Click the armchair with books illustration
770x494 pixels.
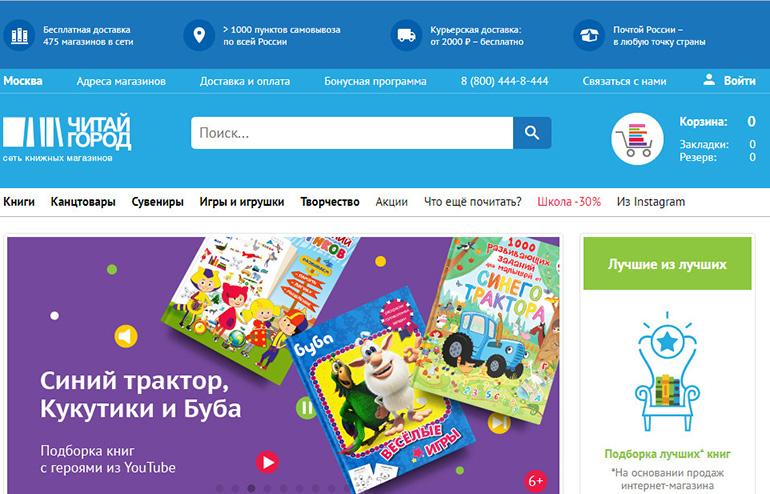pyautogui.click(x=667, y=372)
